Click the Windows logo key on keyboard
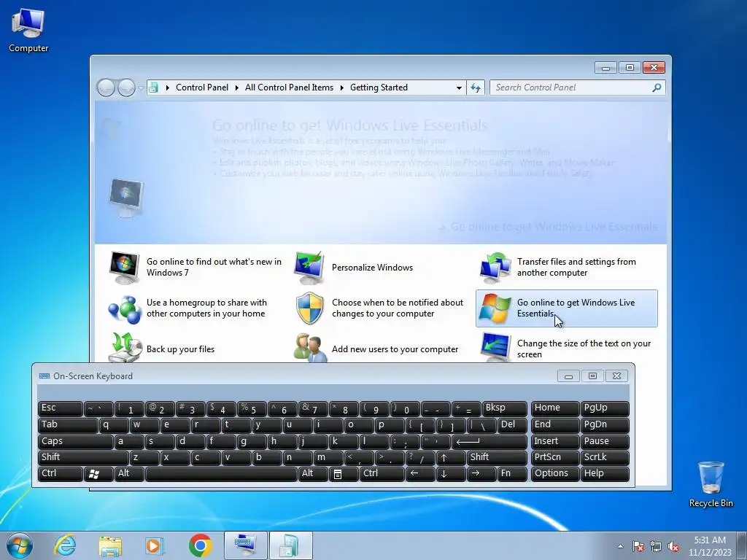 coord(98,474)
